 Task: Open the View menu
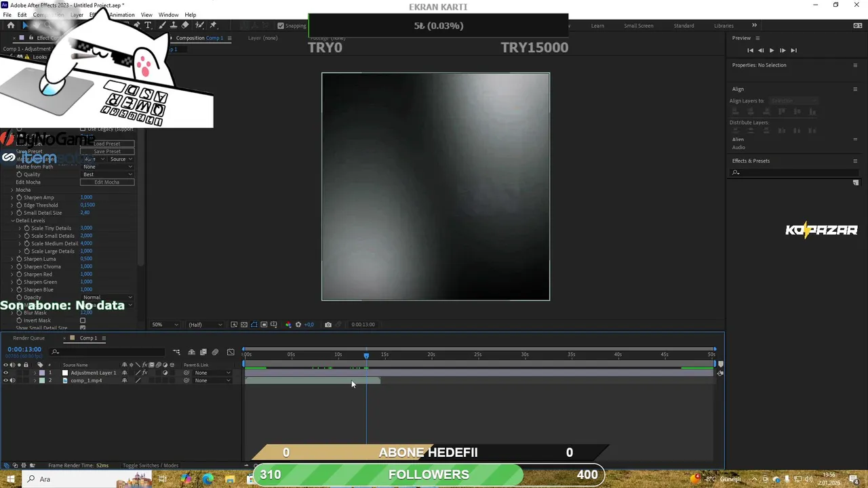pyautogui.click(x=146, y=15)
